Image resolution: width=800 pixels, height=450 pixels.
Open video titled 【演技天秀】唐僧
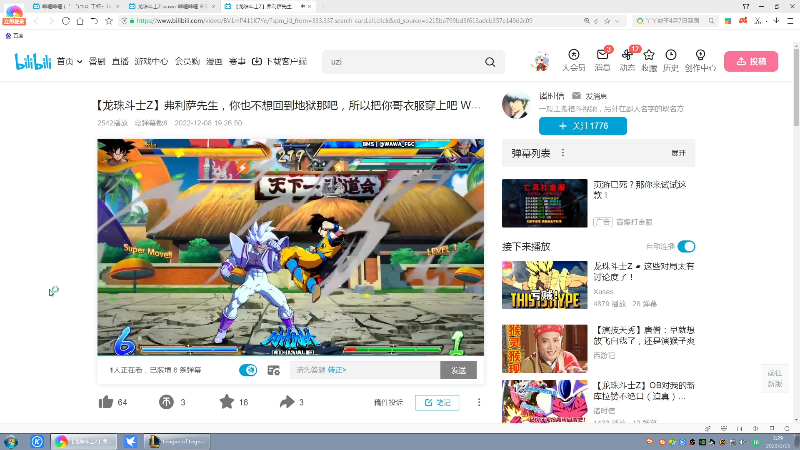coord(644,335)
